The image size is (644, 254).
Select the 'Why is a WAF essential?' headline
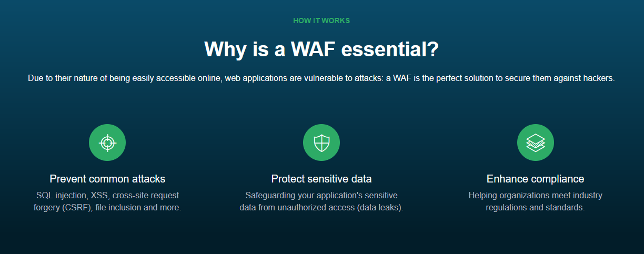coord(321,49)
